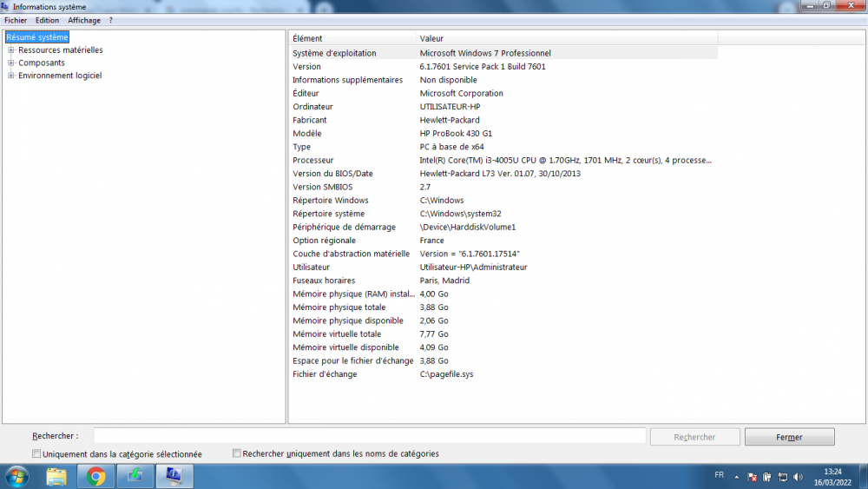Select Composants label in tree
The width and height of the screenshot is (868, 489).
pyautogui.click(x=42, y=63)
